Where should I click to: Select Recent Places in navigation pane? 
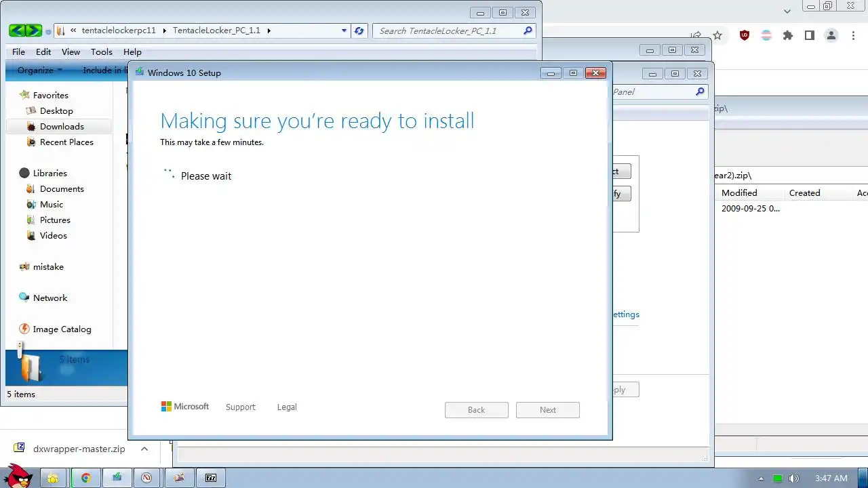click(66, 142)
